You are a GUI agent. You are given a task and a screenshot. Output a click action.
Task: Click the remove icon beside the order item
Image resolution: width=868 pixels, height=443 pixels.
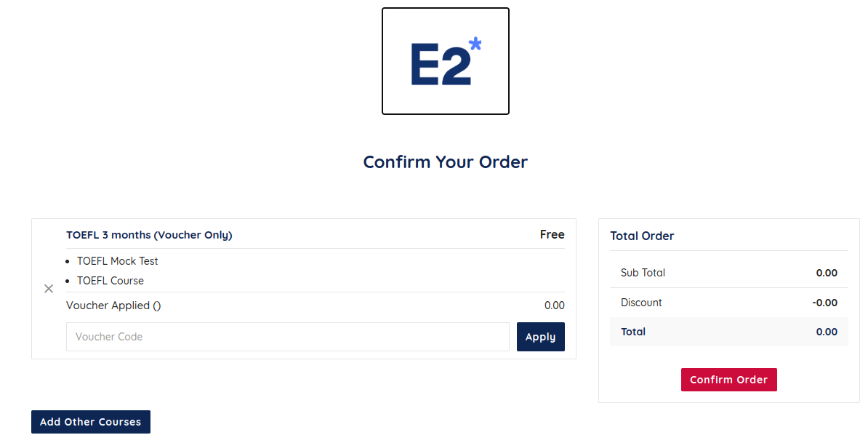click(x=48, y=288)
